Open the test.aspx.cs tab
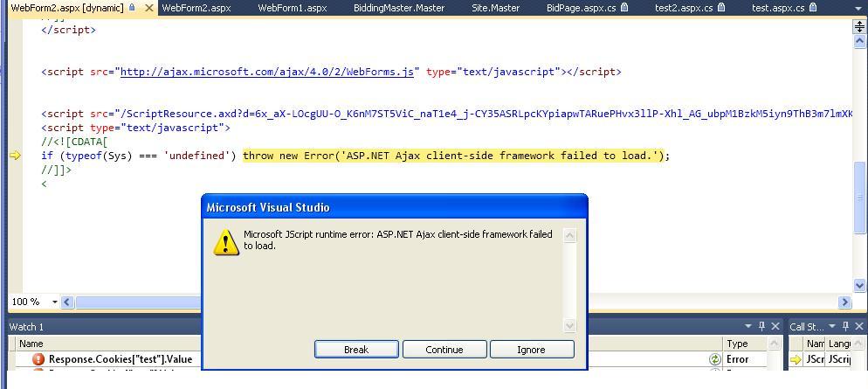The width and height of the screenshot is (868, 389). tap(778, 8)
